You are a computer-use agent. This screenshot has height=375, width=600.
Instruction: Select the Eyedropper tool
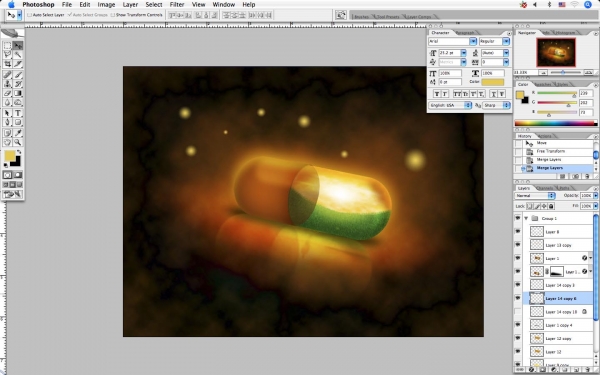(x=18, y=133)
